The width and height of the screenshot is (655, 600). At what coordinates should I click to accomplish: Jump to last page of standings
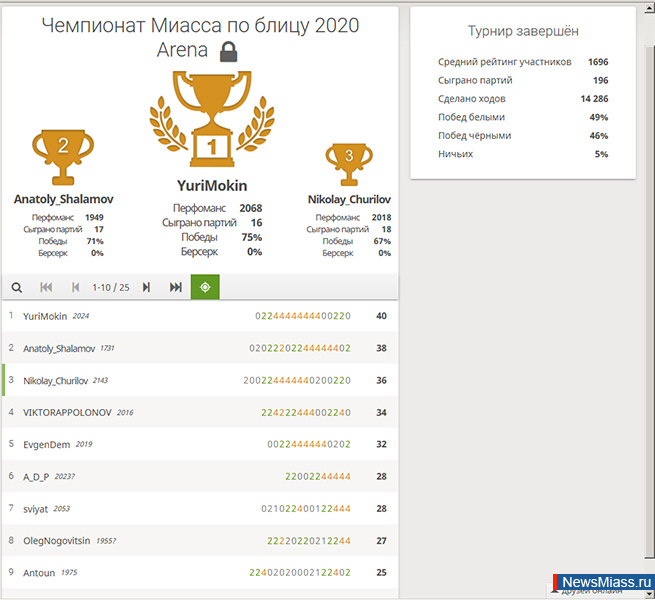tap(176, 287)
